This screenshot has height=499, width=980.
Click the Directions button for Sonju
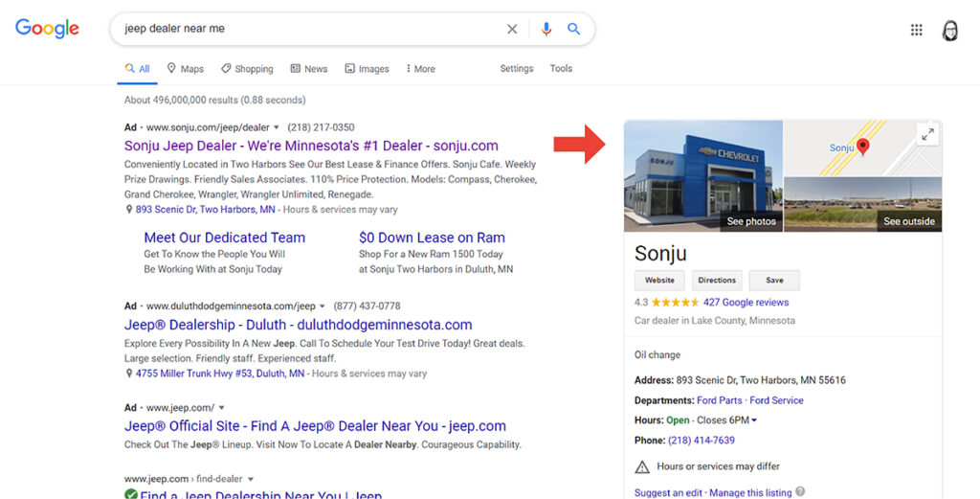[x=717, y=280]
